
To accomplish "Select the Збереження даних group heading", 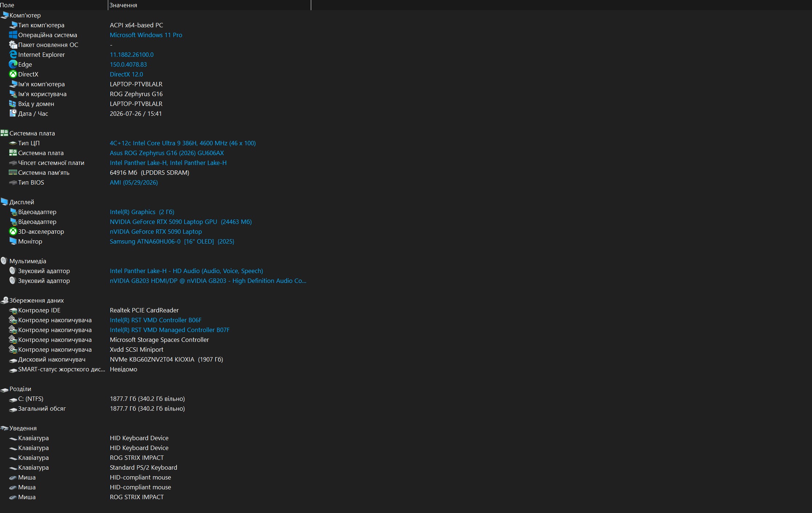I will pos(36,300).
